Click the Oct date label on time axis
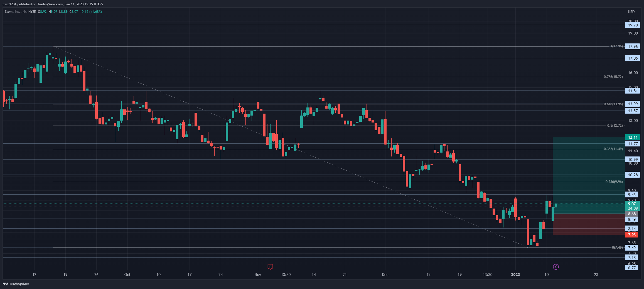This screenshot has height=289, width=644. point(127,275)
